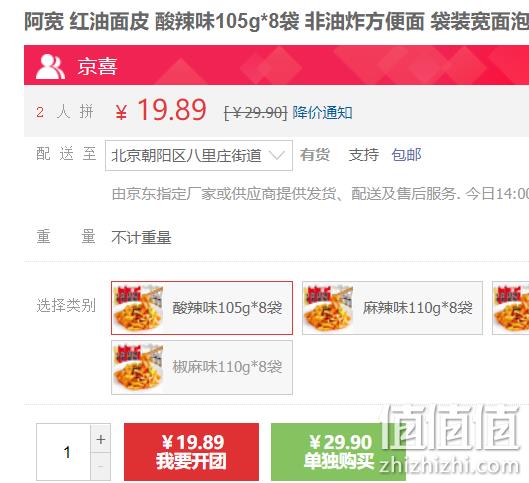Pick the 椒麻味110g*8袋 flavor option
Screen dimensions: 529x483
point(202,367)
